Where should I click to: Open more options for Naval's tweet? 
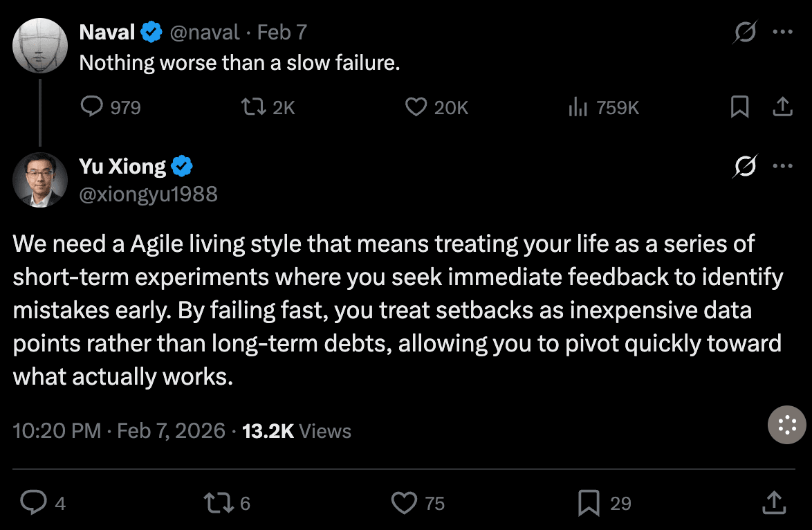pyautogui.click(x=782, y=33)
